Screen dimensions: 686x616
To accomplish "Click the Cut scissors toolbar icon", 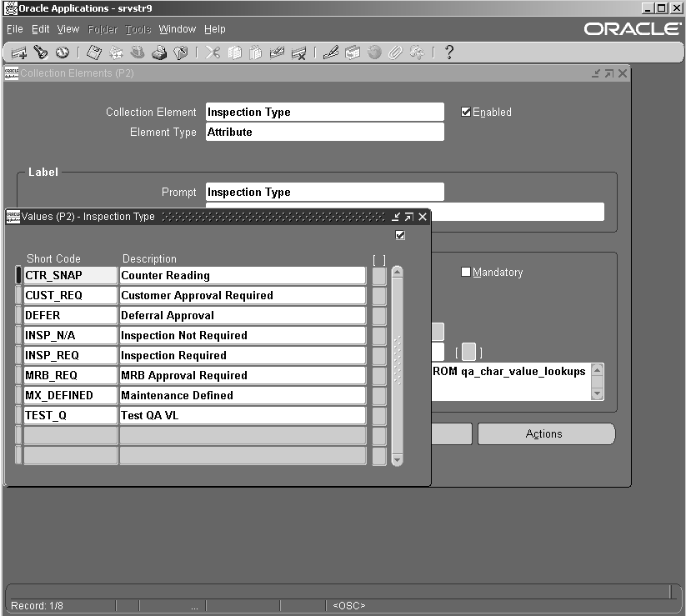I will [x=213, y=53].
